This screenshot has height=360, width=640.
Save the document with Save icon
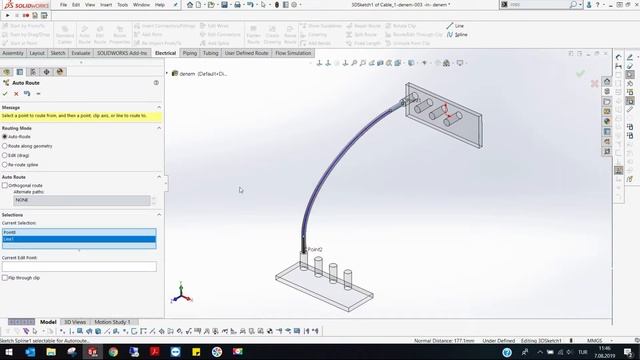(224, 5)
